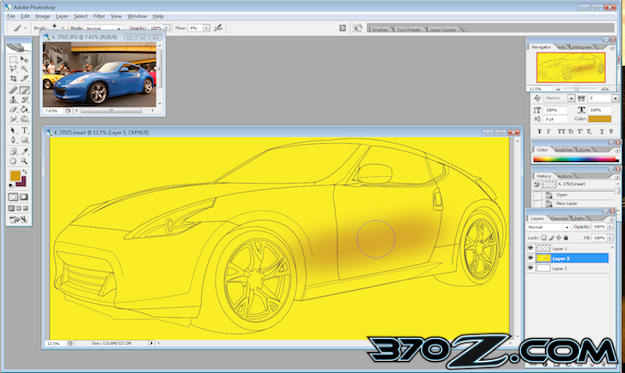The width and height of the screenshot is (625, 373).
Task: Select the Paint Bucket tool
Action: coord(24,109)
